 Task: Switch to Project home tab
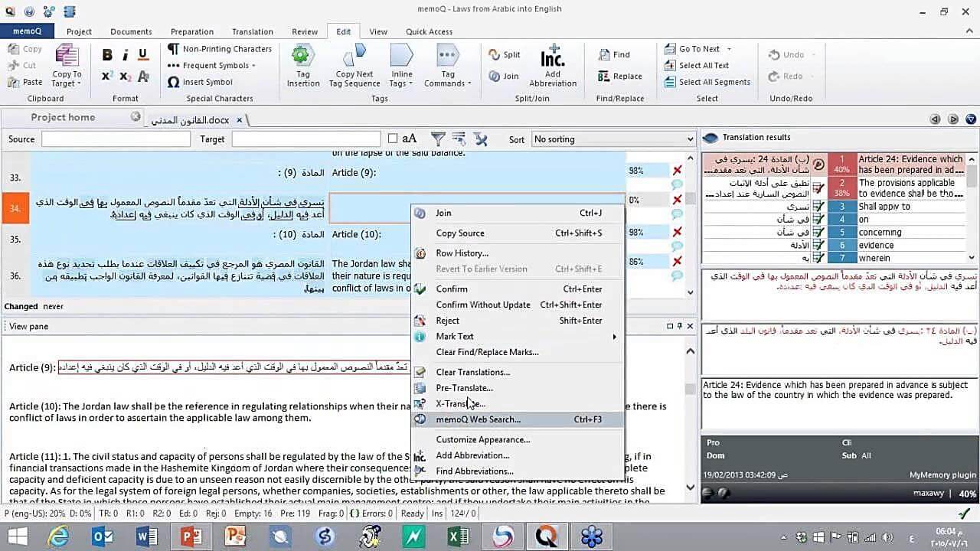(63, 117)
